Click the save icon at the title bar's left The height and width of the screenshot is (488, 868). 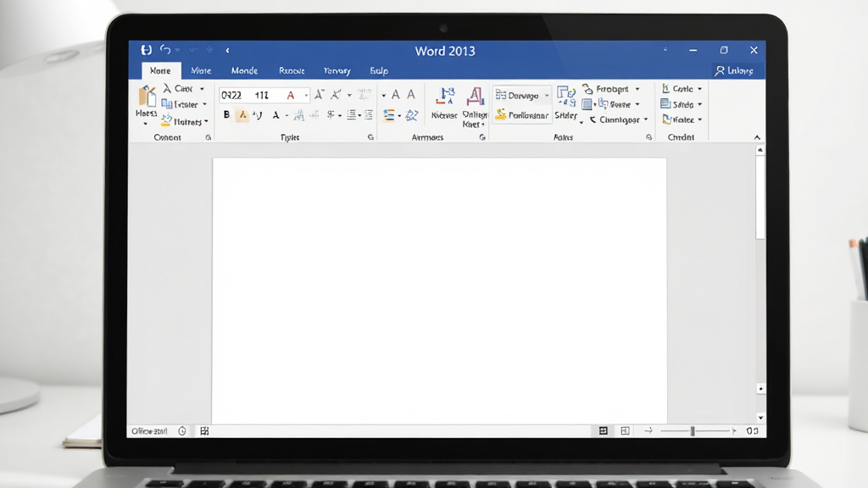146,50
